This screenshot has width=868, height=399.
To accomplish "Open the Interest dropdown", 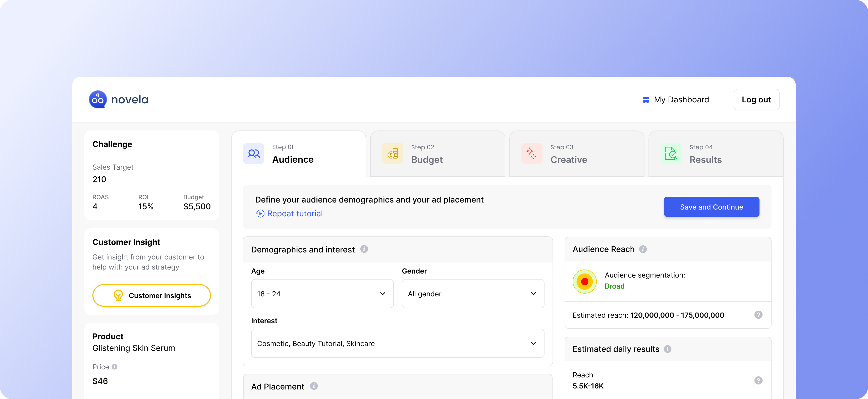I will pos(398,344).
